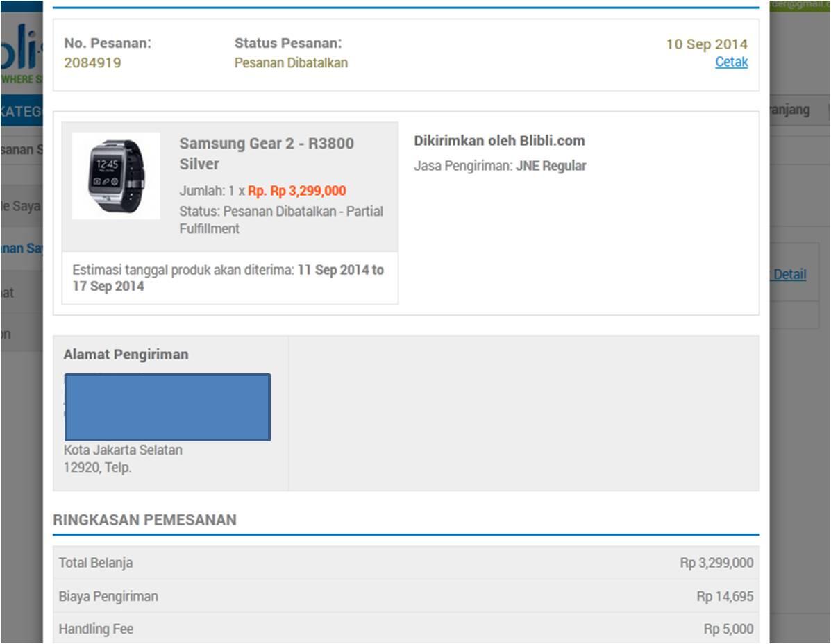This screenshot has width=831, height=644.
Task: Click the Cetak print link
Action: click(x=731, y=62)
